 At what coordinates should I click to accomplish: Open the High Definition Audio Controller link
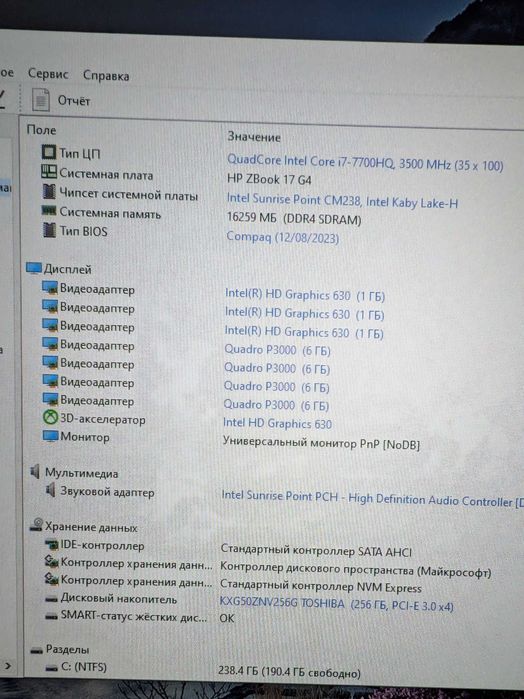(372, 498)
